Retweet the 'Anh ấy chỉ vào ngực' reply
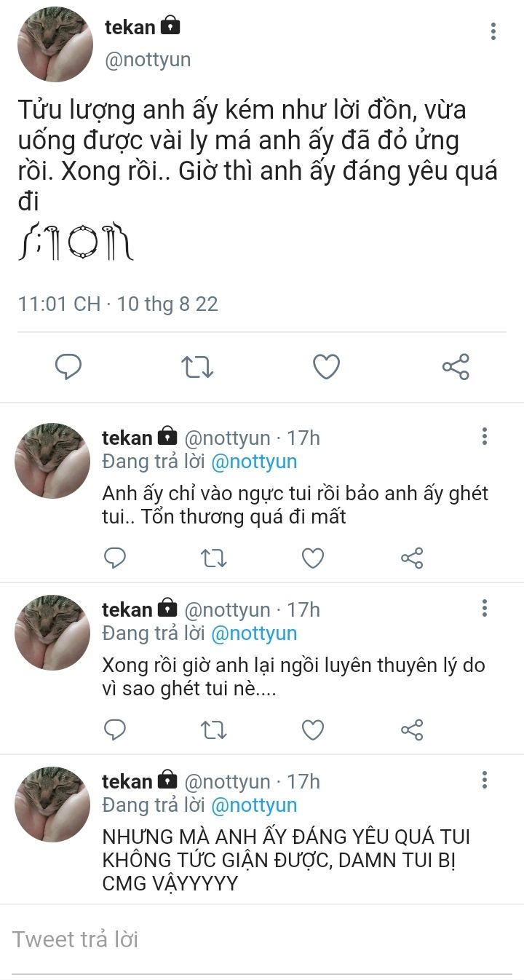 click(x=214, y=558)
